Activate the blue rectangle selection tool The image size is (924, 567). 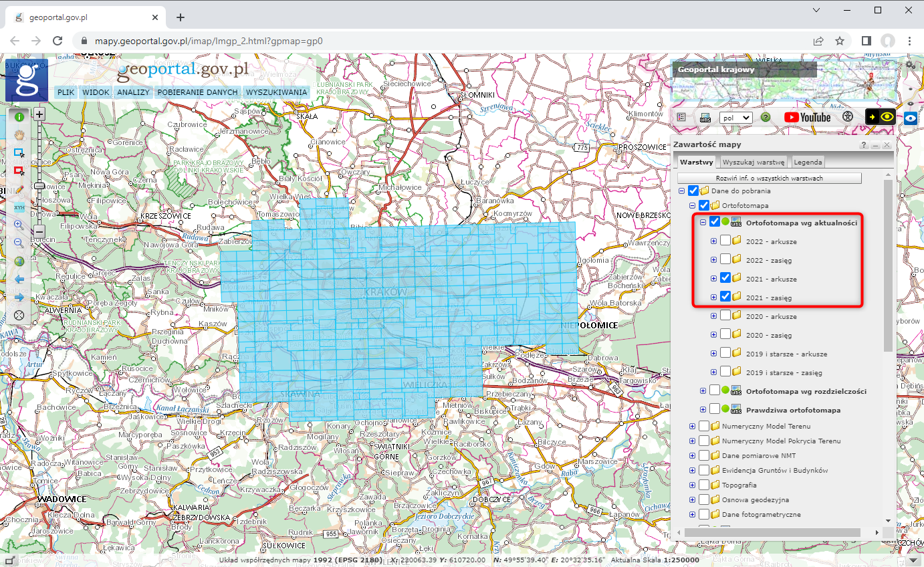click(x=19, y=153)
